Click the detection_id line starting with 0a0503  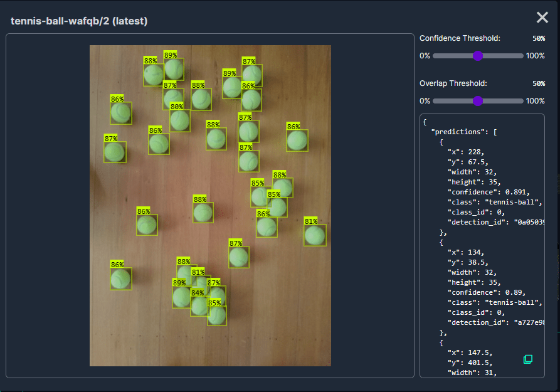pos(495,222)
